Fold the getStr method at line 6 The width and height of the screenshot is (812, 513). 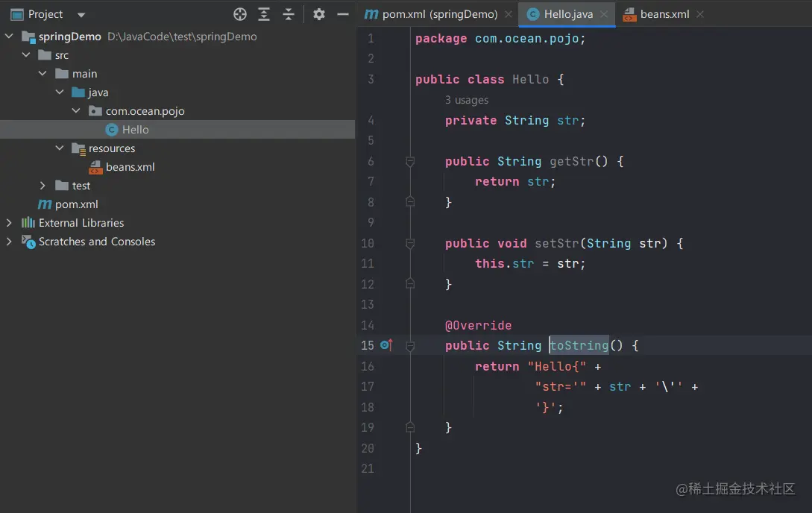(410, 162)
